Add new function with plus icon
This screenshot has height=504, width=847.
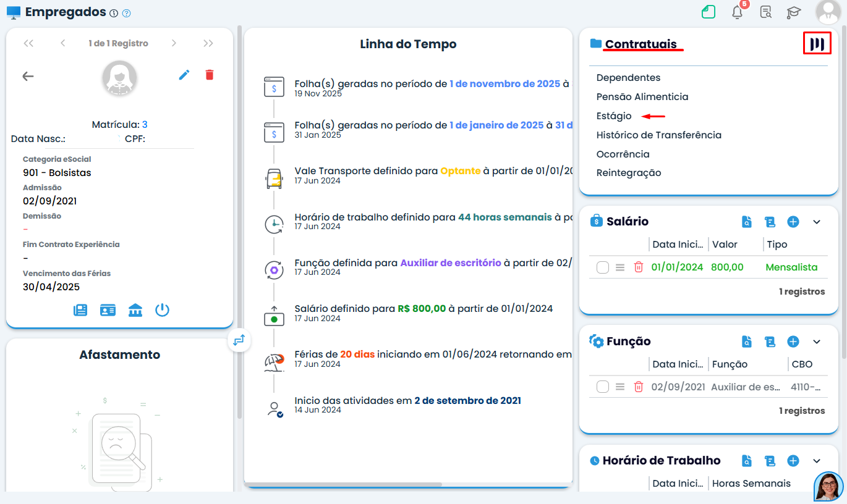tap(793, 342)
